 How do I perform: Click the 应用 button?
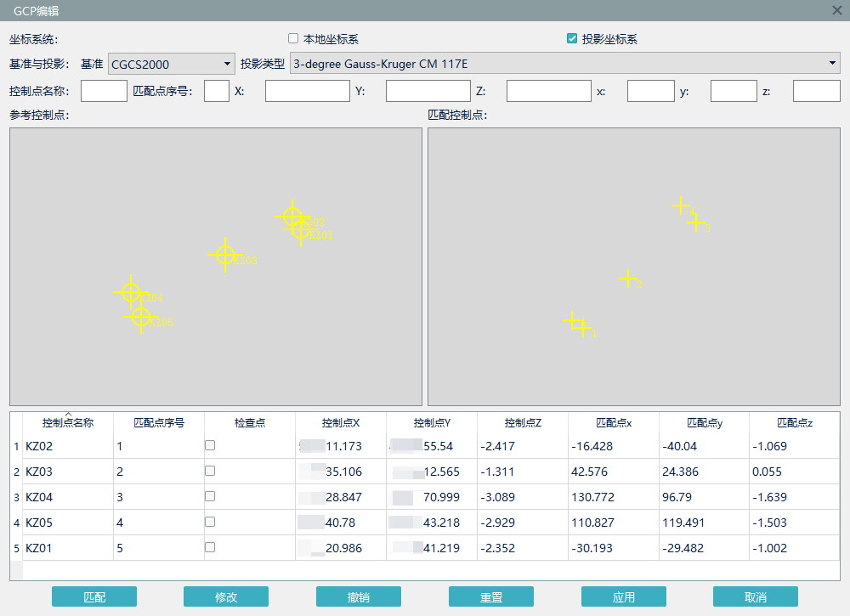pos(623,596)
